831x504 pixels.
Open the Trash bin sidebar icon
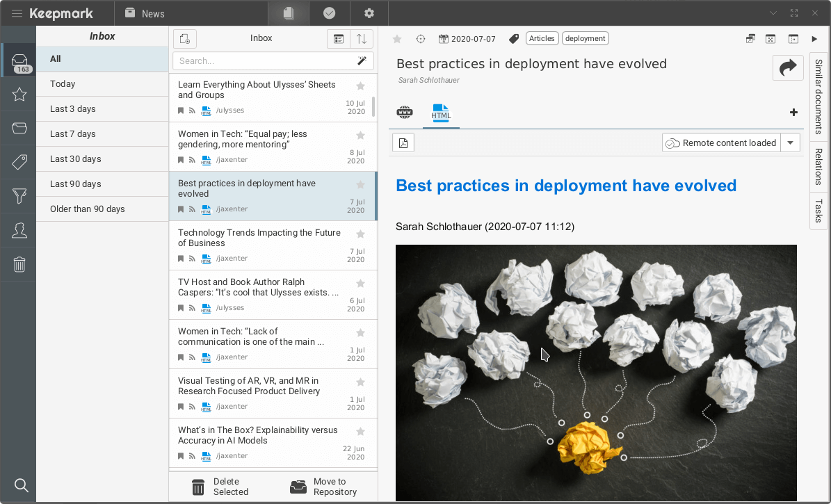pos(19,264)
